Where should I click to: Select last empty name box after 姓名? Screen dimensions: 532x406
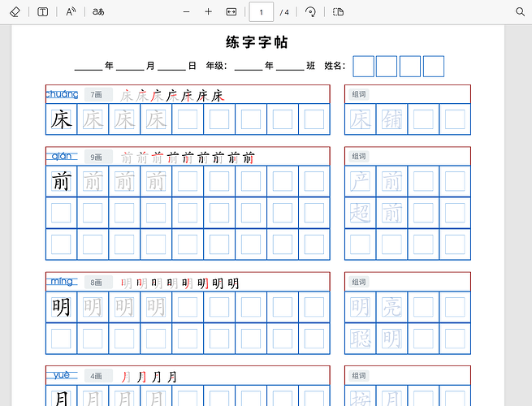pyautogui.click(x=434, y=67)
